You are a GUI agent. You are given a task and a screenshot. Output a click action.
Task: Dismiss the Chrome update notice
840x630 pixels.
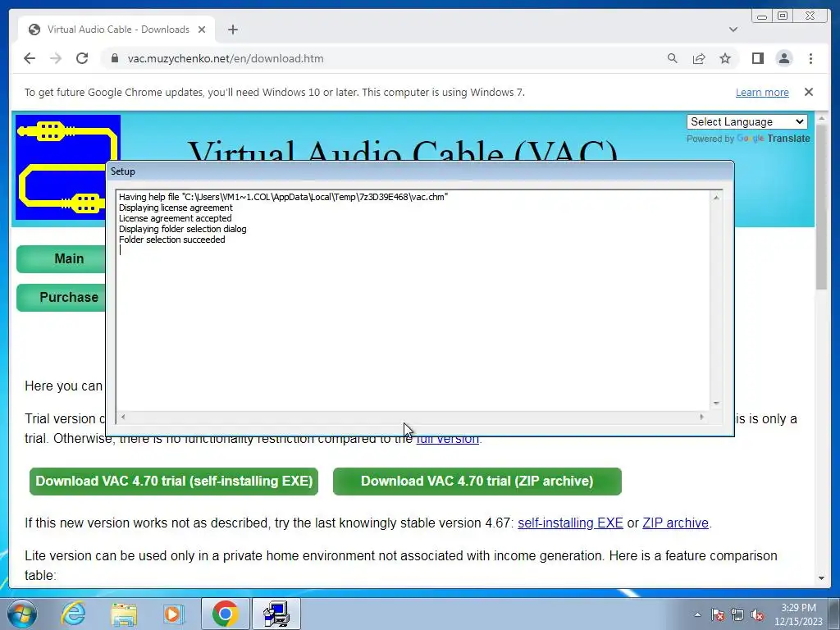point(808,92)
